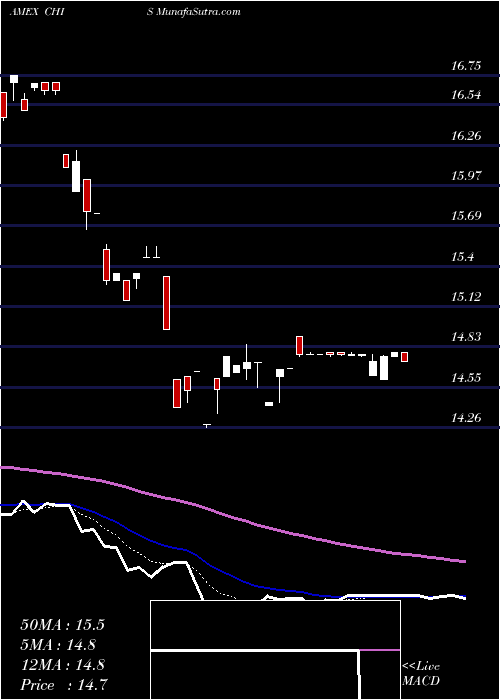The width and height of the screenshot is (500, 700).
Task: Click the 16.54 price axis label
Action: click(x=466, y=95)
